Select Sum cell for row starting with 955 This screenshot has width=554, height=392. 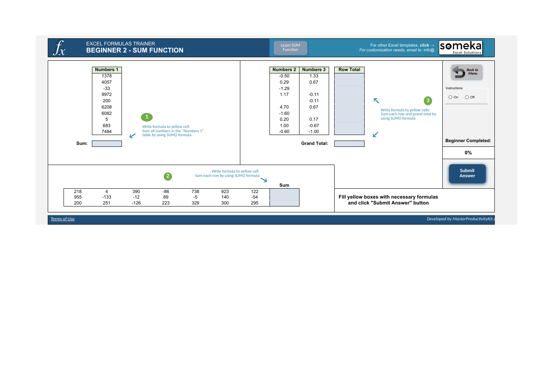[284, 197]
